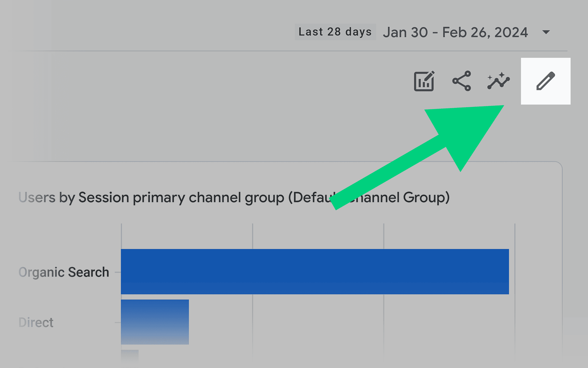The image size is (588, 368).
Task: Click the Last 28 days label
Action: pyautogui.click(x=335, y=32)
